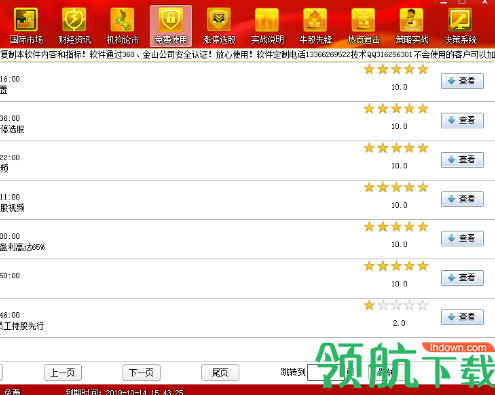Click the 股视频 title text
This screenshot has width=495, height=395.
click(x=12, y=208)
